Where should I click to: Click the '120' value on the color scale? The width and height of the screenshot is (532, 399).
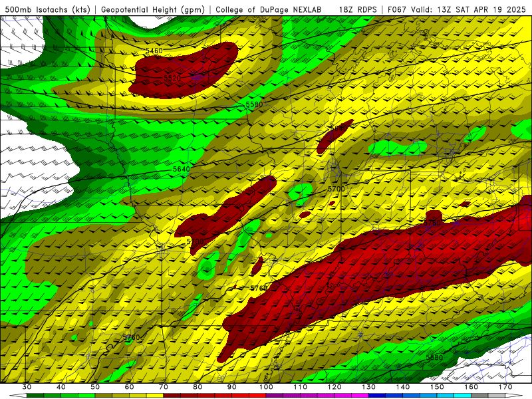334,387
